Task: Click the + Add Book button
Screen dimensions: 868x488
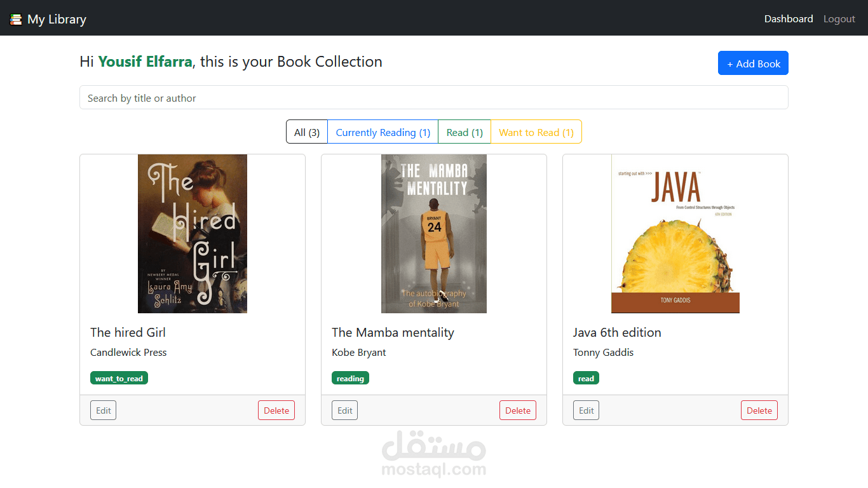Action: 753,63
